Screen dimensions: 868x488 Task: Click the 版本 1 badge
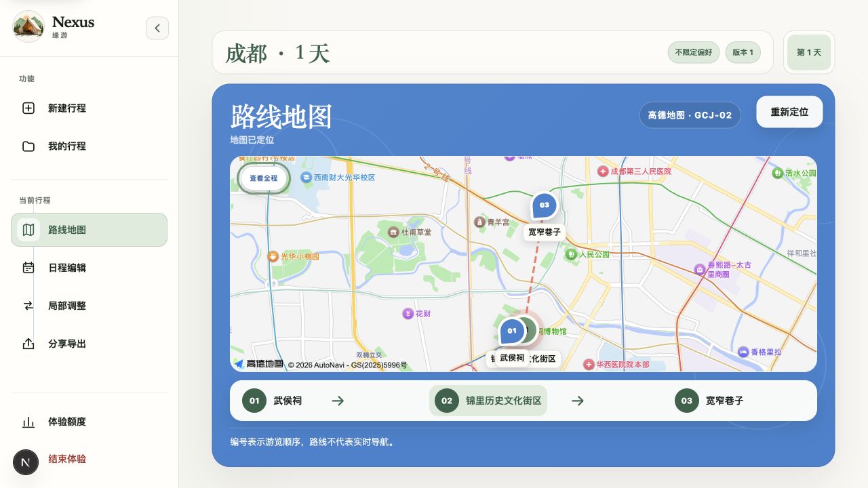click(743, 52)
